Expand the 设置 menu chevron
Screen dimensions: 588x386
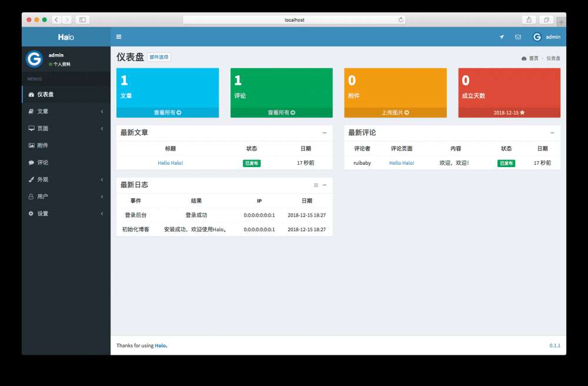(x=102, y=214)
